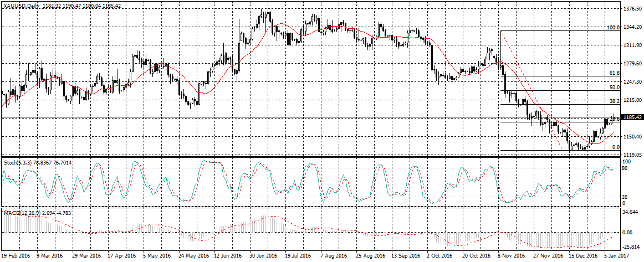
Task: Select the Fibonacci 61.8 level label
Action: [614, 73]
